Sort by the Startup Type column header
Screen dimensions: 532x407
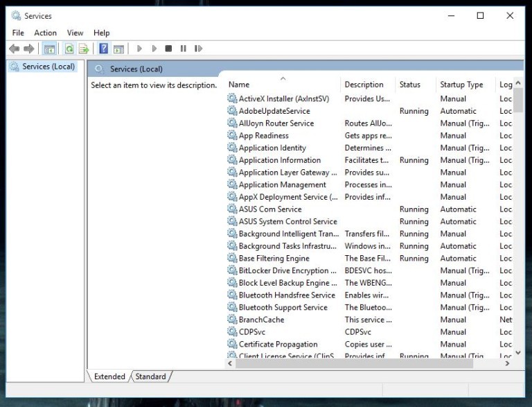pos(465,85)
